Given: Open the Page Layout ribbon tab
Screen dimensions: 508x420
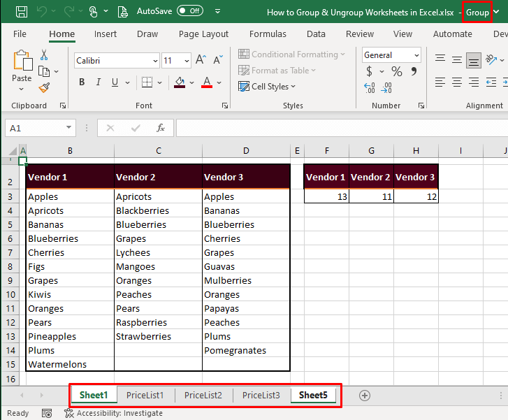Looking at the screenshot, I should pyautogui.click(x=203, y=34).
